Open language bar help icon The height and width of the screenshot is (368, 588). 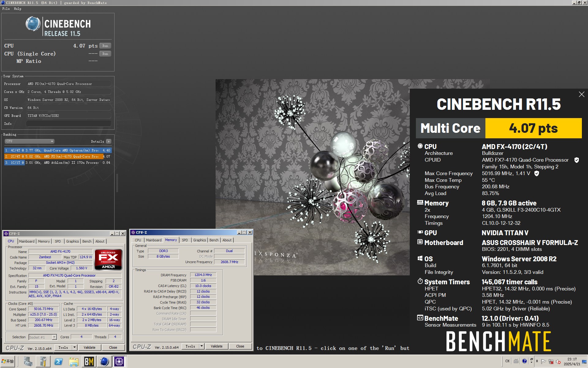pyautogui.click(x=524, y=361)
